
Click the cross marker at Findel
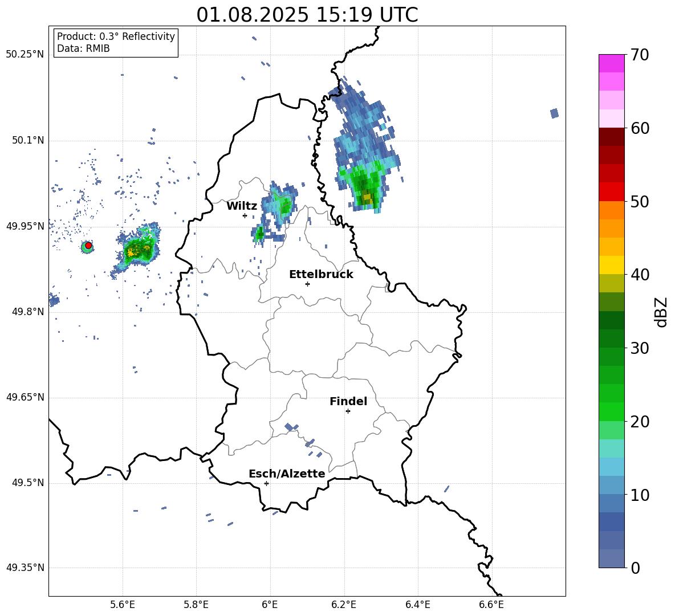pos(348,411)
